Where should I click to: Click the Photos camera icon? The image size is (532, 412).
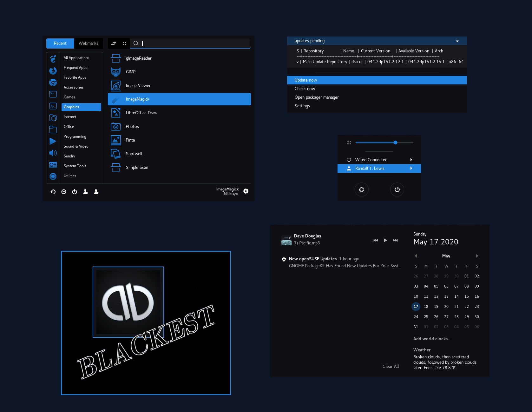point(116,127)
